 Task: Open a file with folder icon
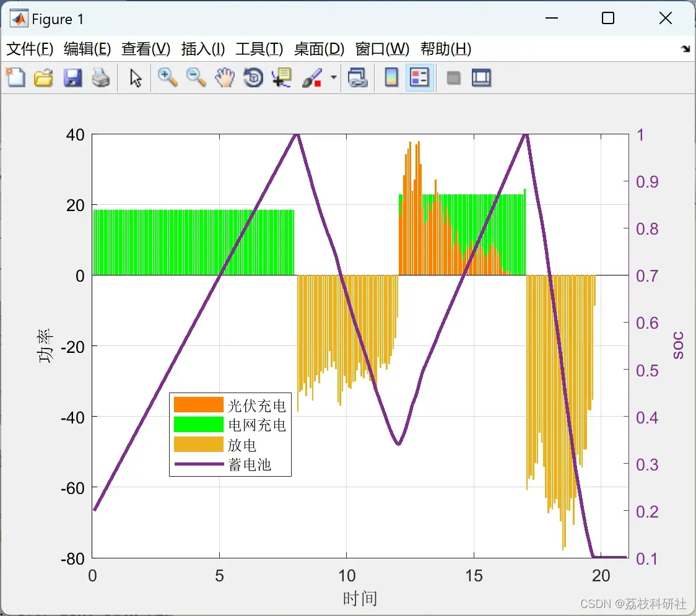tap(43, 77)
